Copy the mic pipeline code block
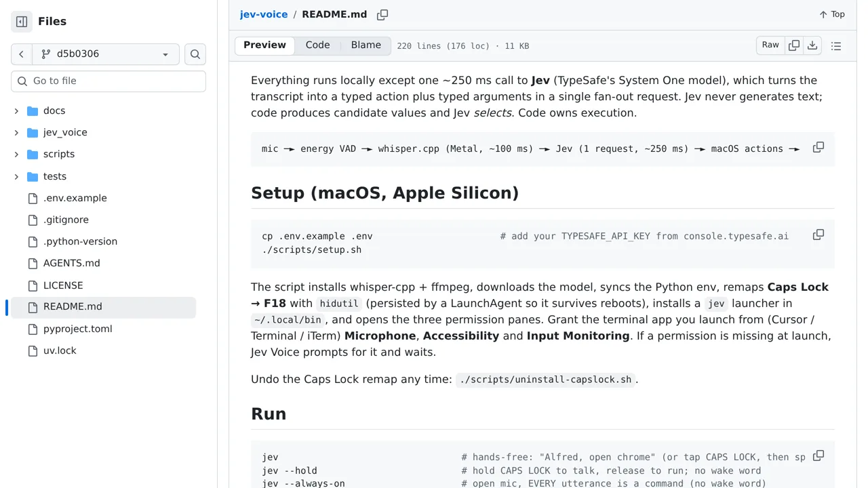Viewport: 868px width, 488px height. pos(818,147)
